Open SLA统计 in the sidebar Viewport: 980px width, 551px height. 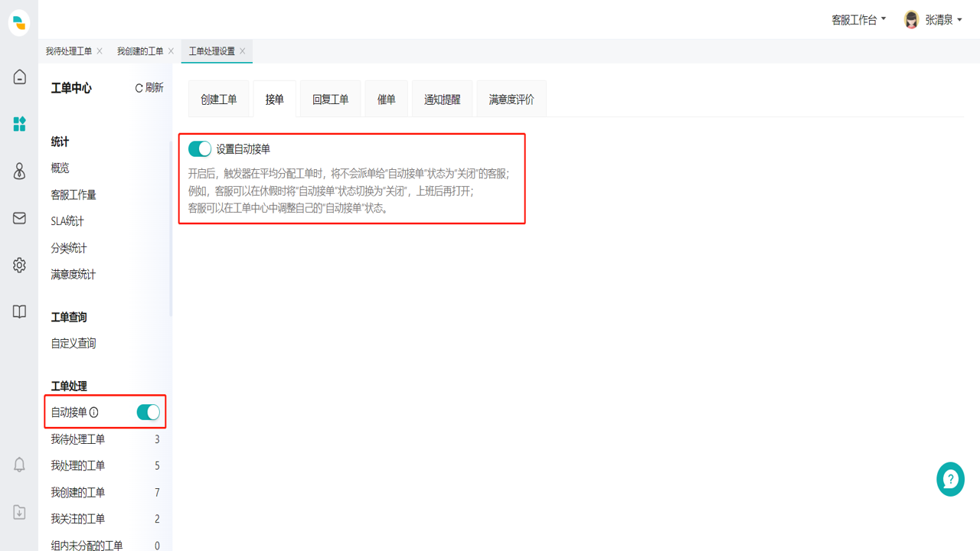[67, 221]
